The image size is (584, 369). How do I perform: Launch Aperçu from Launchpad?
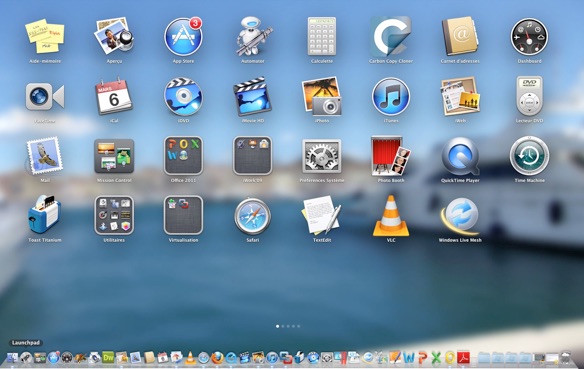pos(114,36)
